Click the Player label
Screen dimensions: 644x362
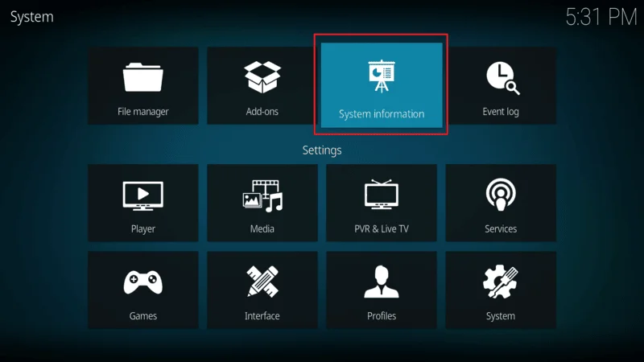[x=143, y=229]
